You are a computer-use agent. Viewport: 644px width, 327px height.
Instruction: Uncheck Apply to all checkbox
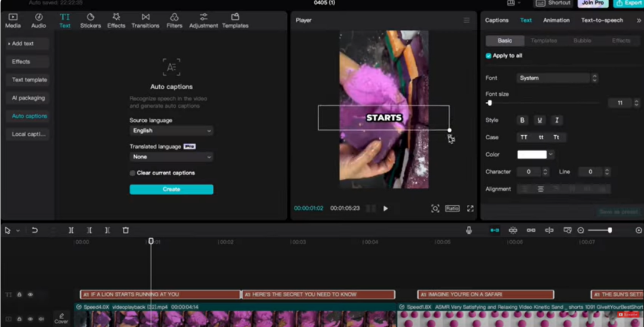[489, 56]
